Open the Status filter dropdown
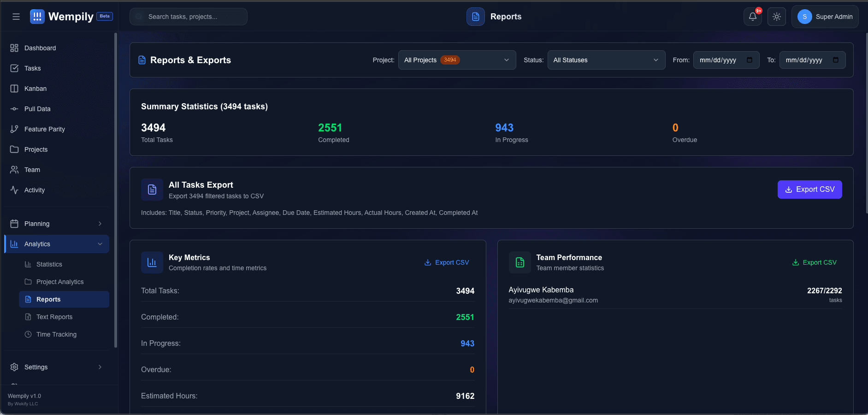 (x=606, y=60)
